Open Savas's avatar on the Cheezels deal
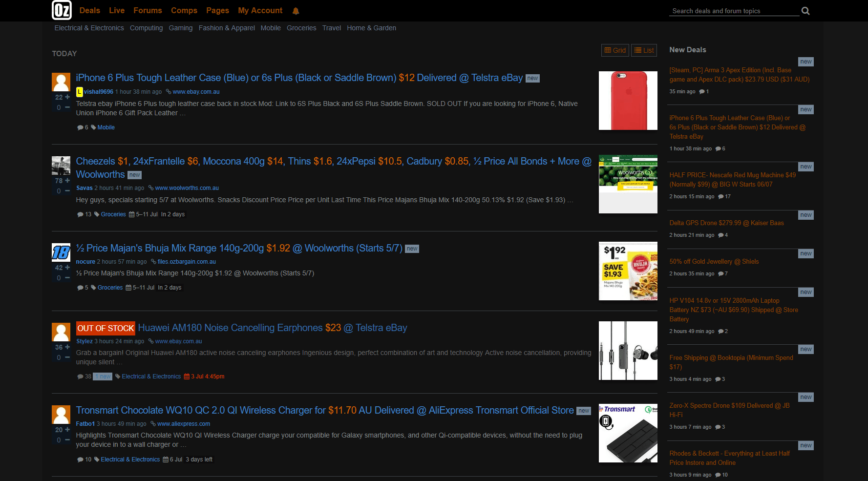This screenshot has height=481, width=868. coord(61,166)
